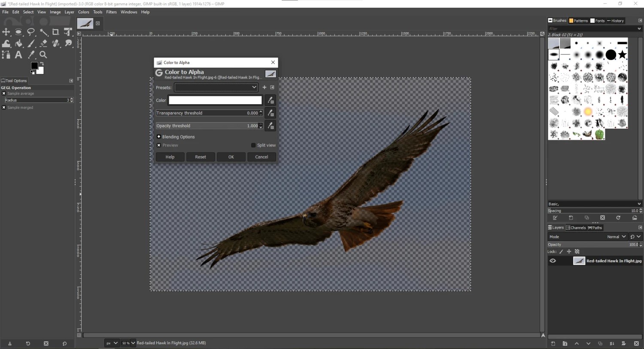Select the Move tool
Screen dimensions: 644x349
(x=6, y=32)
